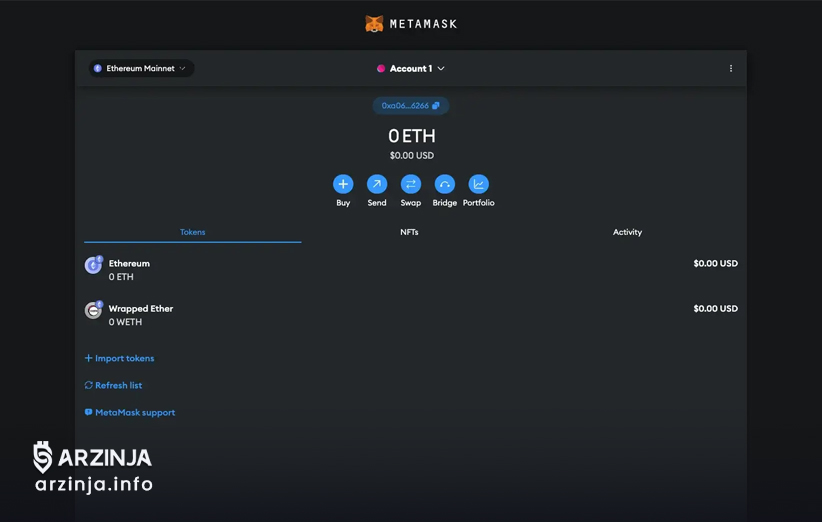
Task: Copy the address 0xa06...6266
Action: coord(410,105)
